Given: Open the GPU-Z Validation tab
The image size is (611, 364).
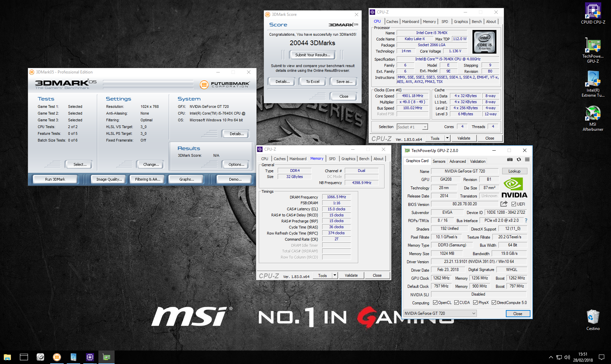Looking at the screenshot, I should point(478,161).
